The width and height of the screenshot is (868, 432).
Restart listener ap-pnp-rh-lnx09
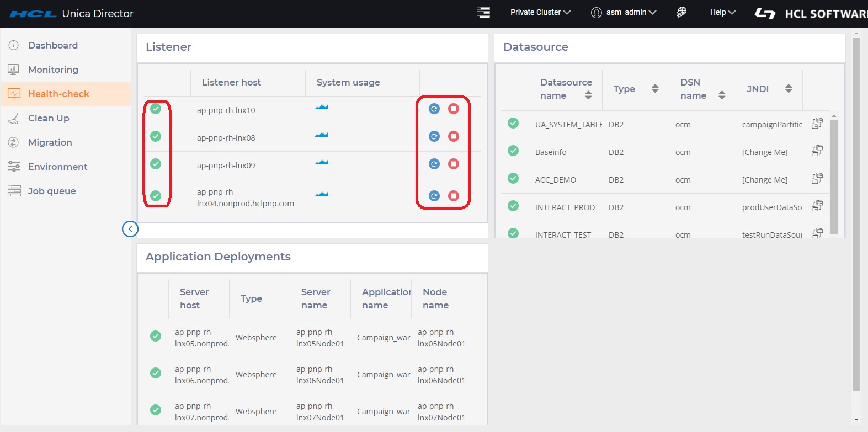click(434, 164)
